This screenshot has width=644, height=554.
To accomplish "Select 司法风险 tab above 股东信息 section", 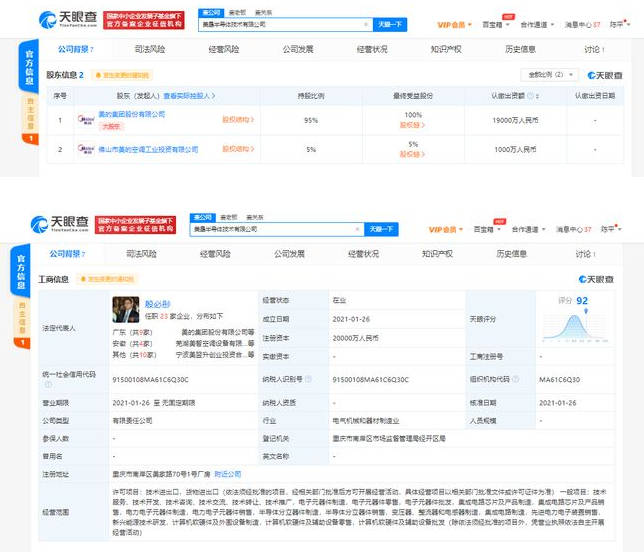I will click(x=150, y=49).
